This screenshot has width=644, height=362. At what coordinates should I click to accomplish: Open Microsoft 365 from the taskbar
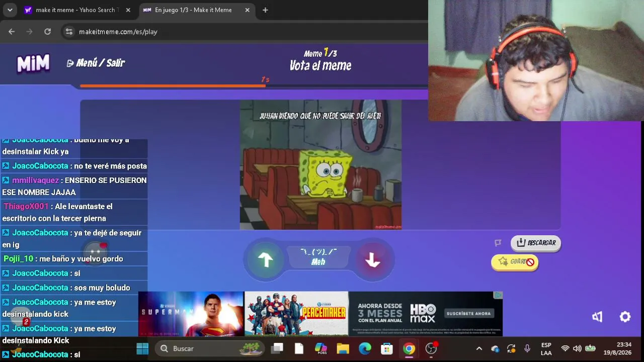coord(320,348)
